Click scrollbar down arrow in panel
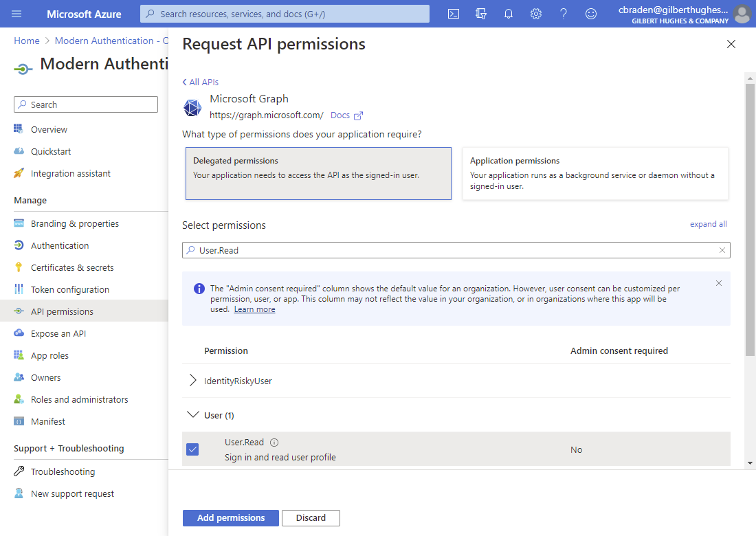The height and width of the screenshot is (536, 756). [x=750, y=463]
